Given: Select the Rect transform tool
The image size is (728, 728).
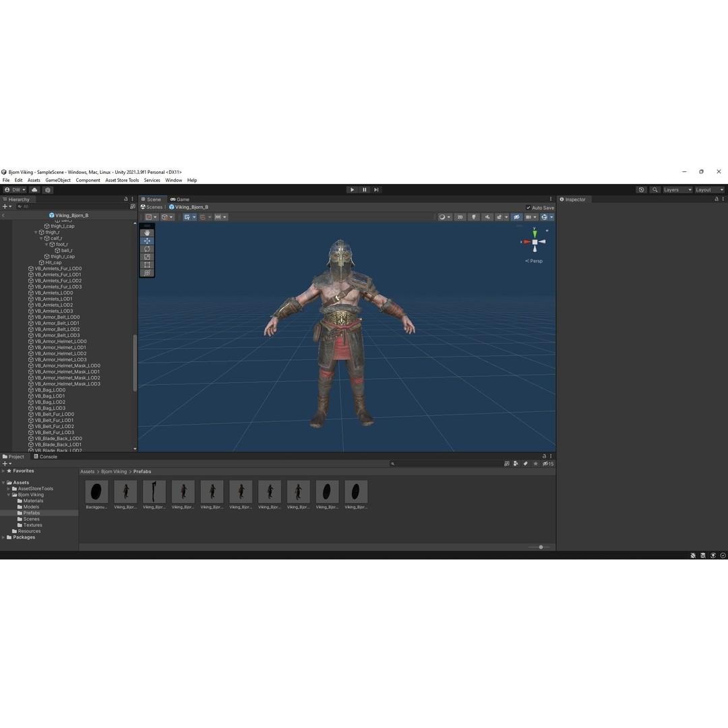Looking at the screenshot, I should pos(147,265).
